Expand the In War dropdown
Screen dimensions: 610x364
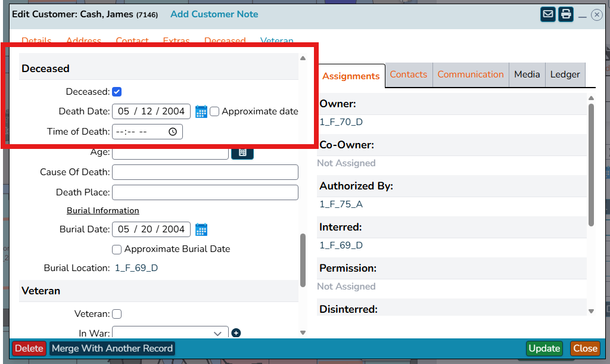(170, 333)
